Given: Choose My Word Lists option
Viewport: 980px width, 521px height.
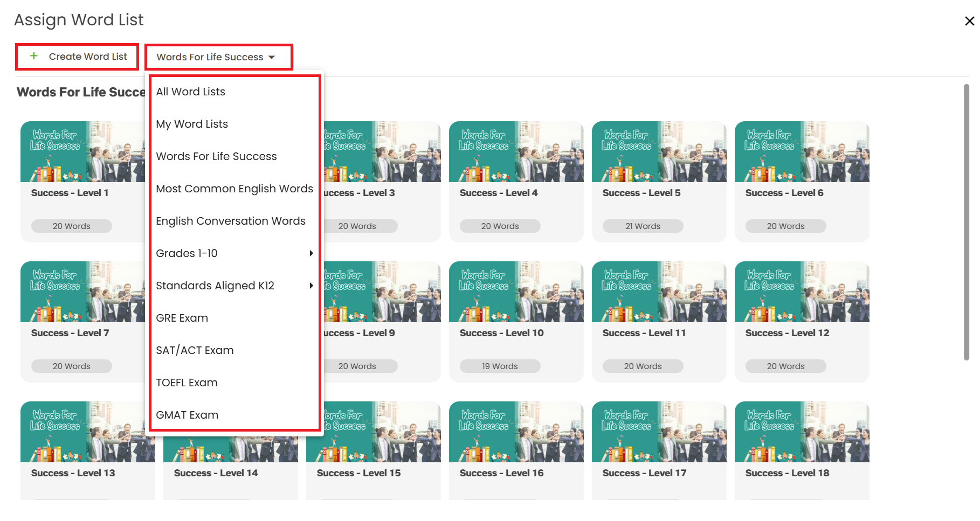Looking at the screenshot, I should pyautogui.click(x=192, y=124).
